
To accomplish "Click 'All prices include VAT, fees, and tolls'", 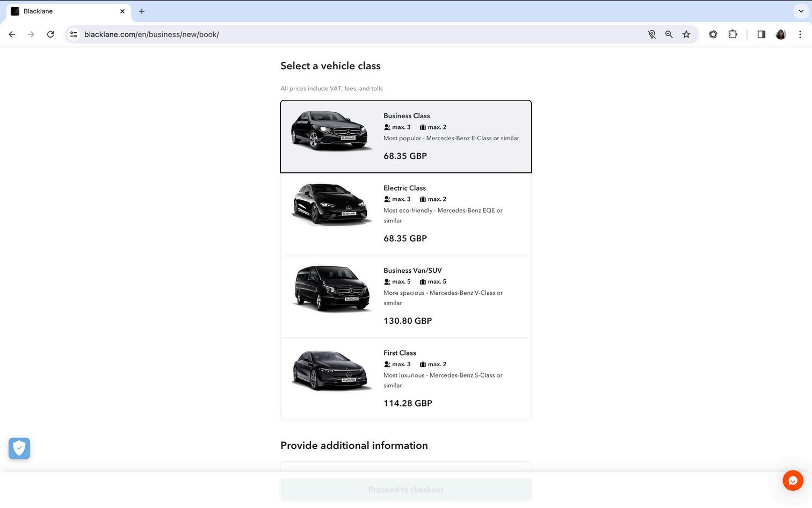I will tap(331, 89).
